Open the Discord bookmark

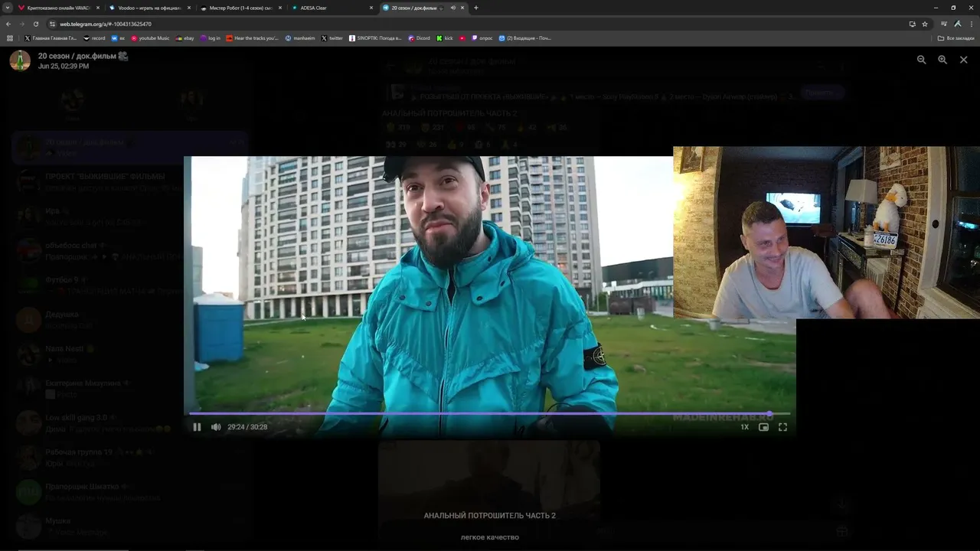(x=420, y=38)
